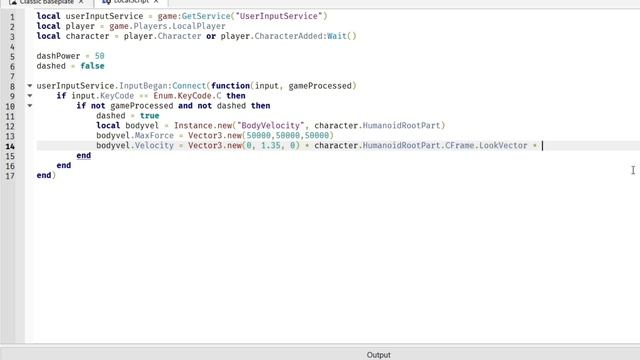Viewport: 640px width, 360px height.
Task: Click line number 14 in the gutter
Action: tap(10, 146)
